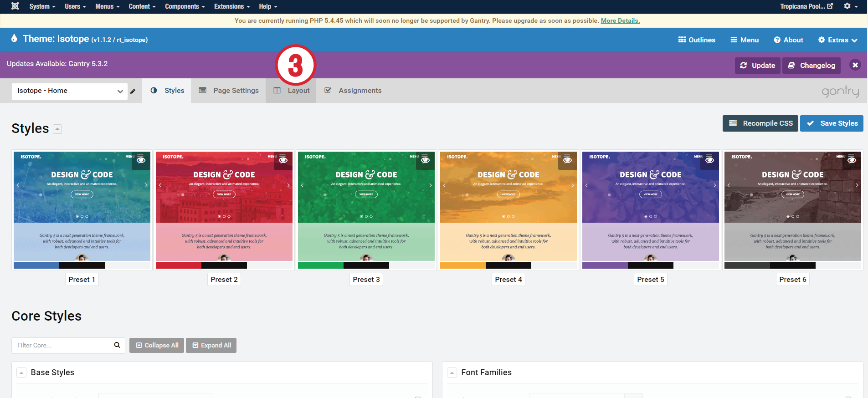Click the orange color swatch under Preset 4

[463, 265]
